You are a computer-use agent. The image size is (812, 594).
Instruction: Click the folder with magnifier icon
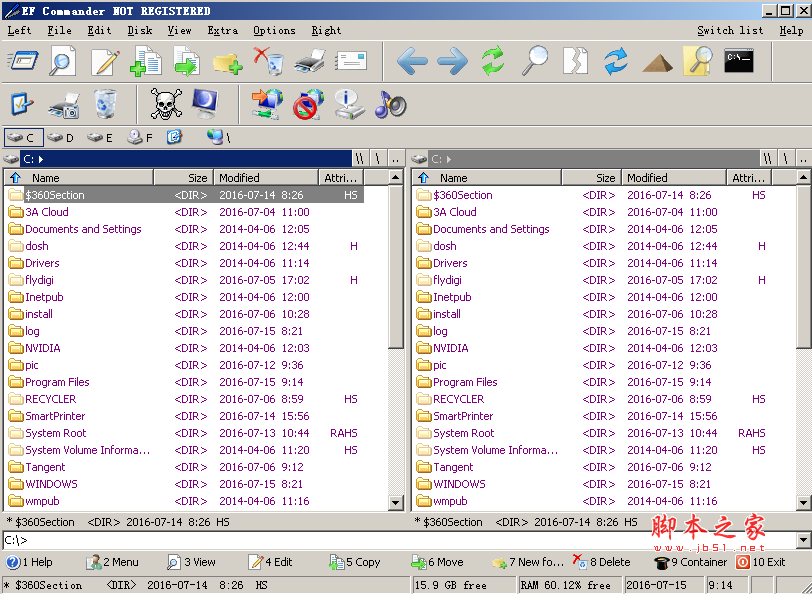698,61
